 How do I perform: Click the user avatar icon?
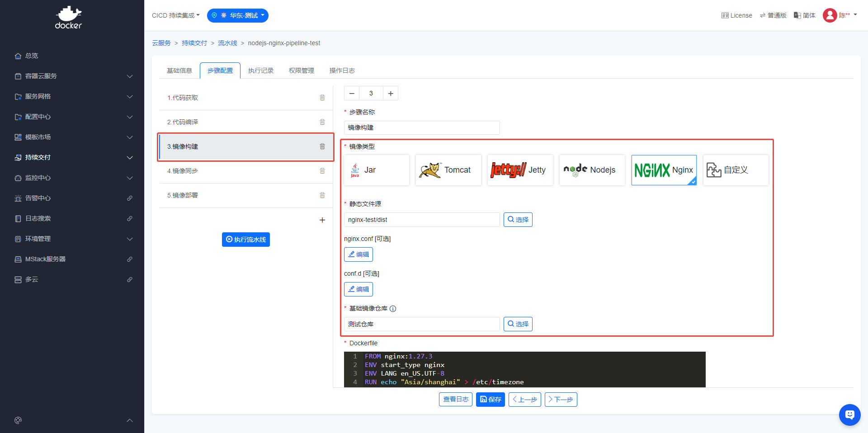[830, 15]
